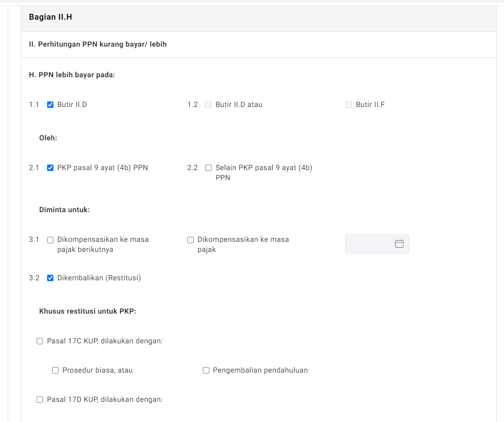
Task: Tick the 'Dikompensasikan ke masa pajak' checkbox beside the date field
Action: click(x=191, y=240)
